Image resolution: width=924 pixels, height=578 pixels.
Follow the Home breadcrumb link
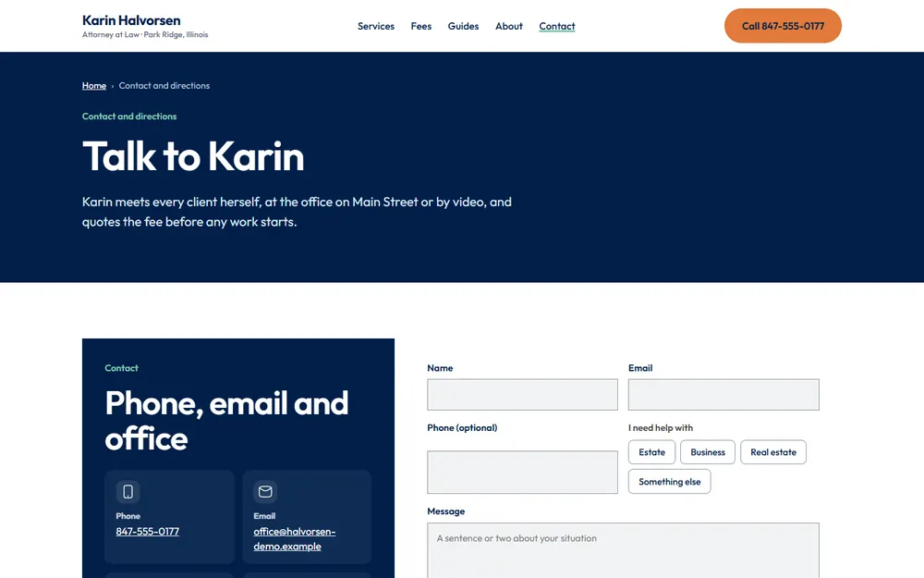94,85
